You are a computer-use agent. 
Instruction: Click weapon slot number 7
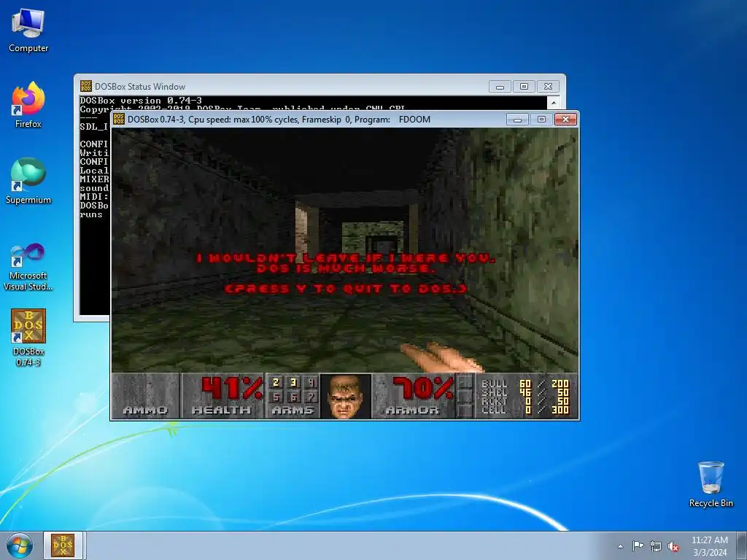tap(311, 397)
